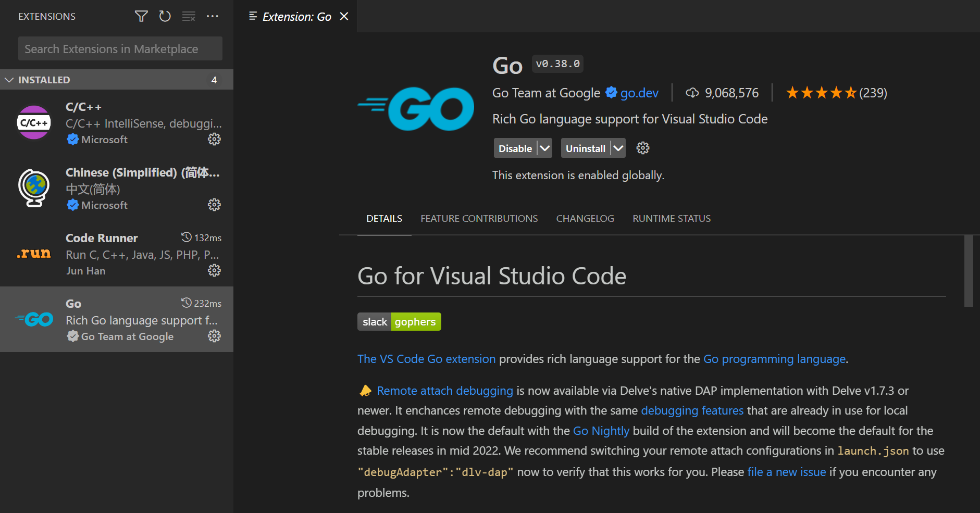Screen dimensions: 980x513
Task: Switch to the Extension: Go editor tab
Action: point(296,16)
